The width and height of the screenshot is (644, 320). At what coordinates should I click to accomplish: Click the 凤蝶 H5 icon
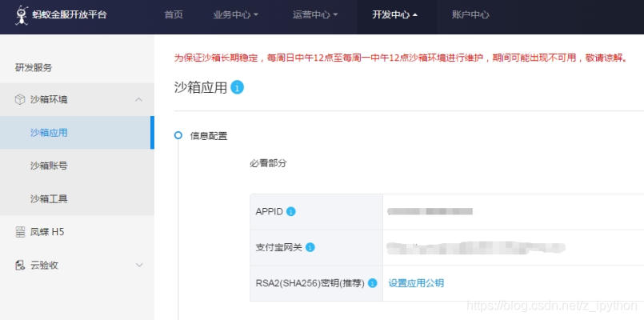tap(20, 232)
